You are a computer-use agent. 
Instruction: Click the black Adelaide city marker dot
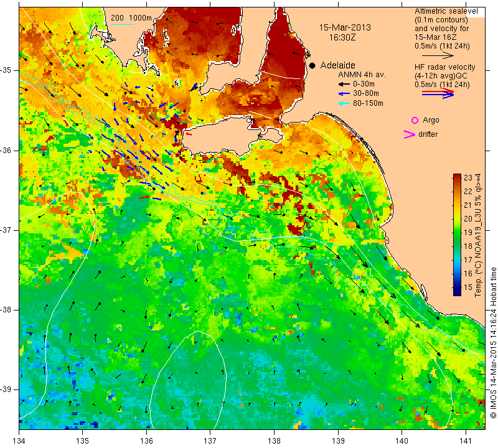312,65
